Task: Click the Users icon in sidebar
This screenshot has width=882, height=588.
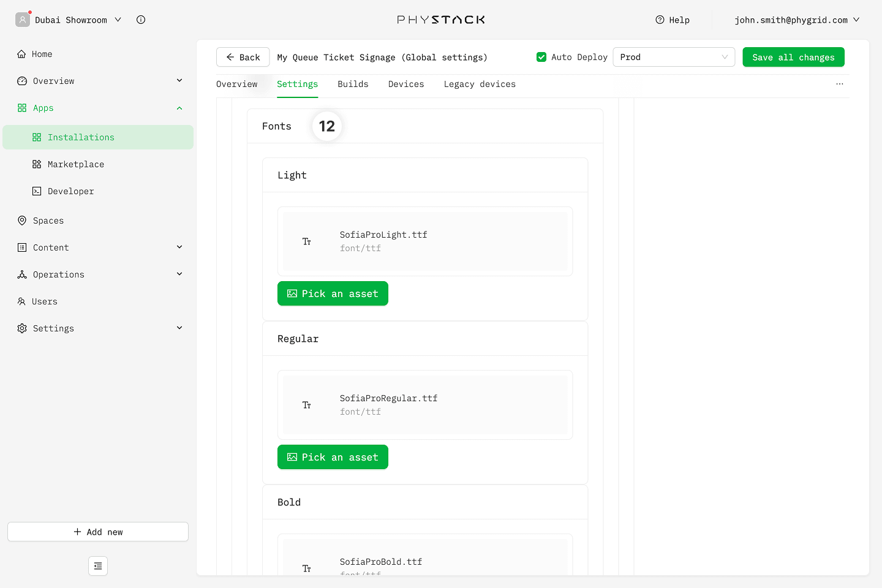Action: point(22,301)
